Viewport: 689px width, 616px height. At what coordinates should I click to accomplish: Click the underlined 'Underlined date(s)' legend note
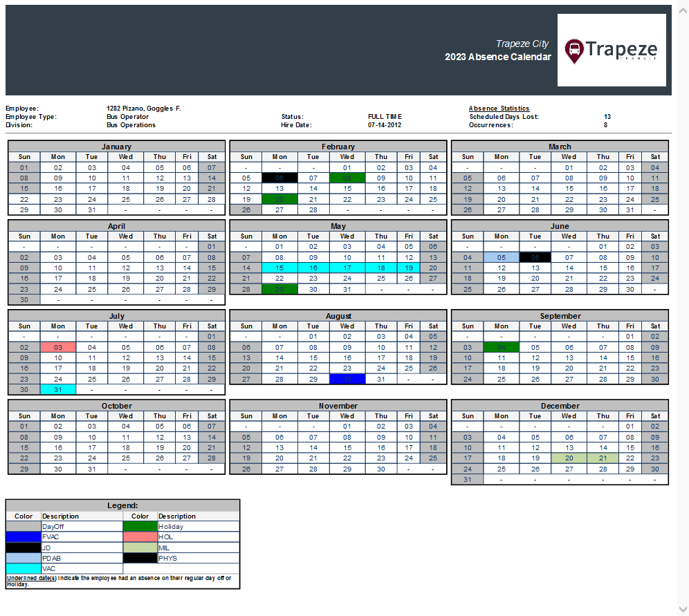tap(30, 578)
